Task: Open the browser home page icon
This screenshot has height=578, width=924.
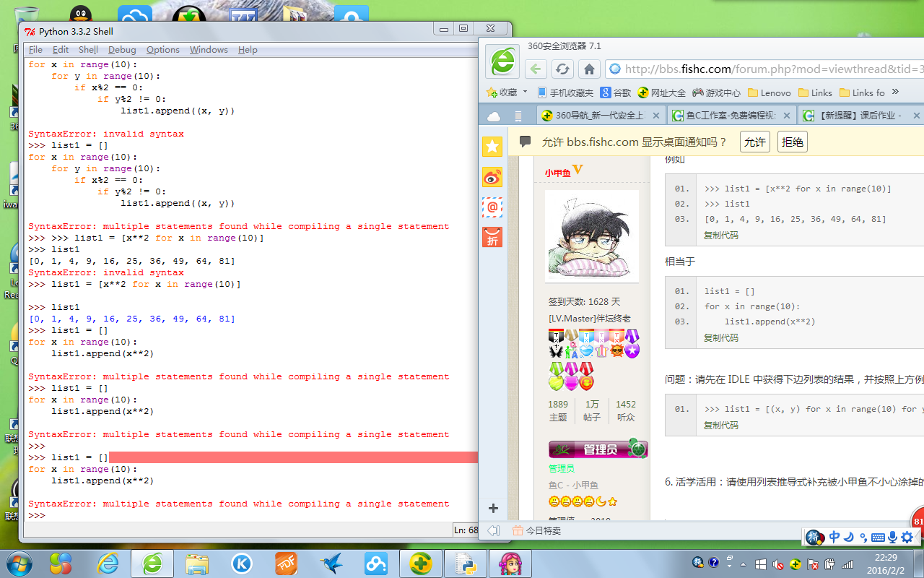Action: pos(588,69)
